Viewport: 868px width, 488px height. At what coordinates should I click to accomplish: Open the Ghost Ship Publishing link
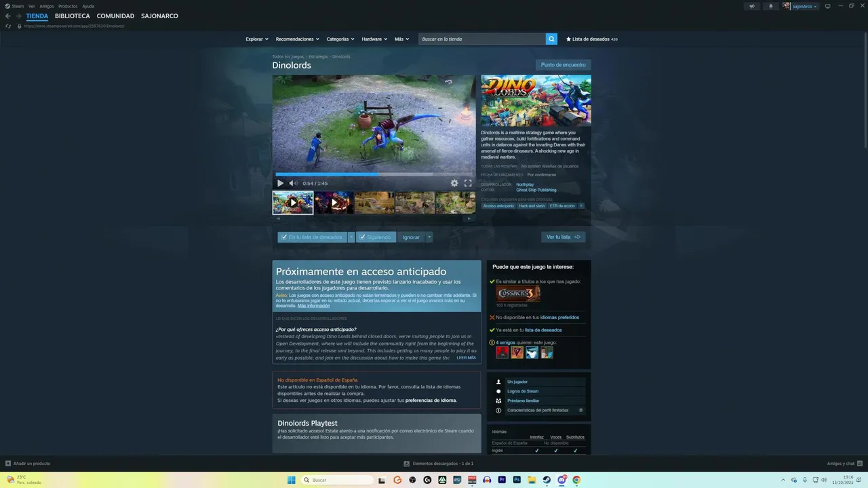[536, 190]
